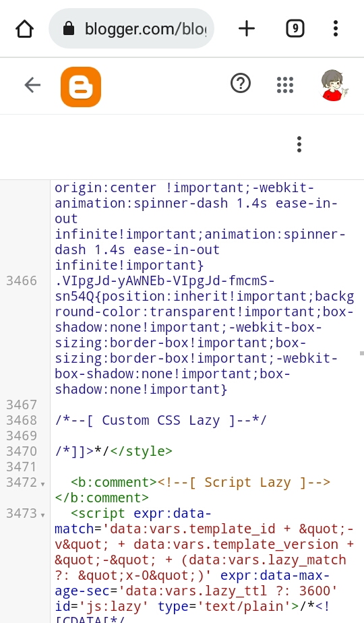Open a new browser tab
364x623 pixels.
click(247, 28)
